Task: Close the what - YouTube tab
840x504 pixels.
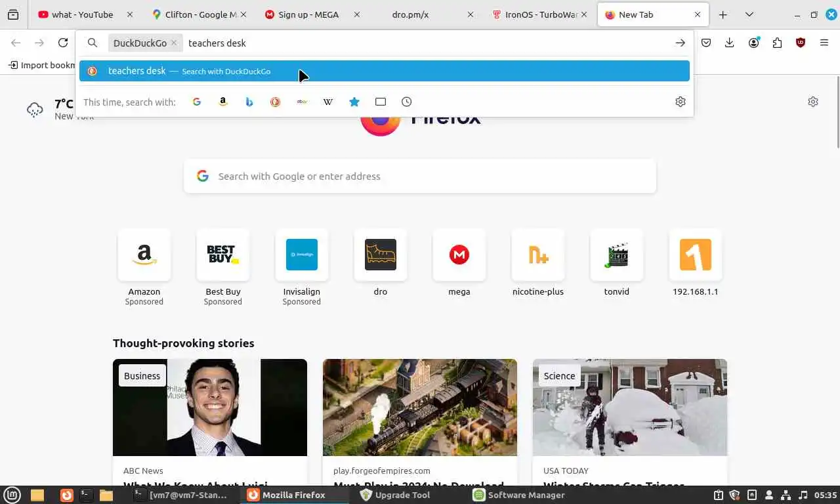Action: tap(130, 14)
